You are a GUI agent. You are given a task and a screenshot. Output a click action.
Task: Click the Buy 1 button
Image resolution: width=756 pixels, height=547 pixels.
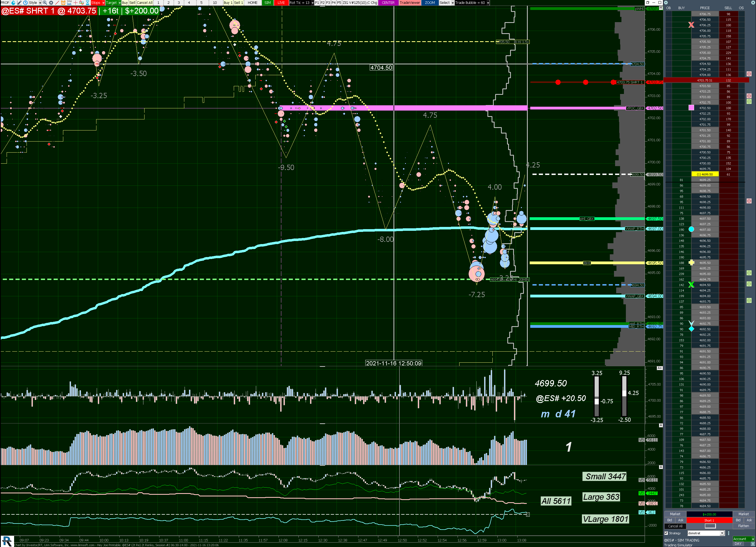(x=228, y=3)
